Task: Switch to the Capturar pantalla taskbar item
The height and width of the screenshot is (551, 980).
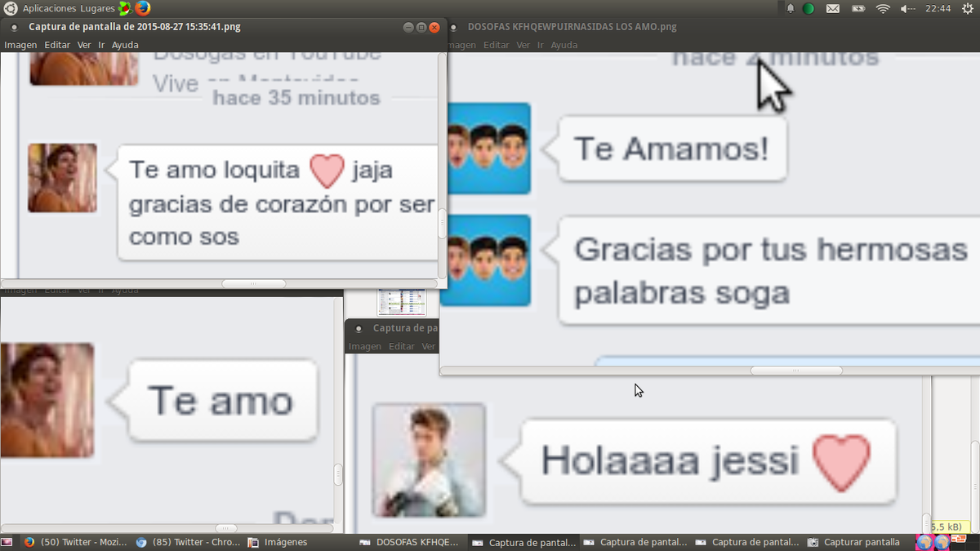Action: point(853,542)
